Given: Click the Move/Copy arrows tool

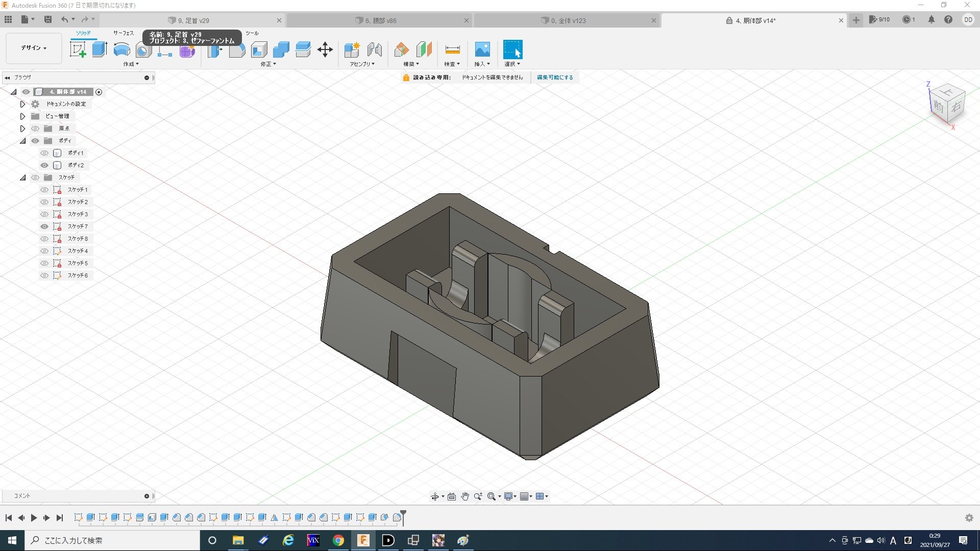Looking at the screenshot, I should point(325,49).
